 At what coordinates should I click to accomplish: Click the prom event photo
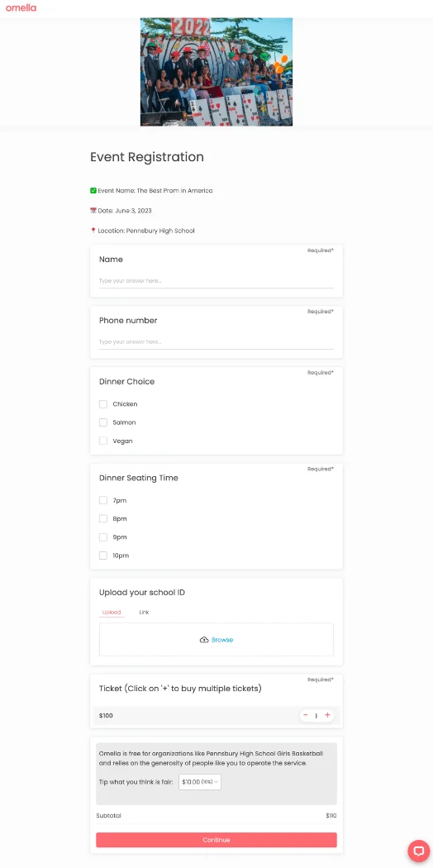(x=216, y=72)
